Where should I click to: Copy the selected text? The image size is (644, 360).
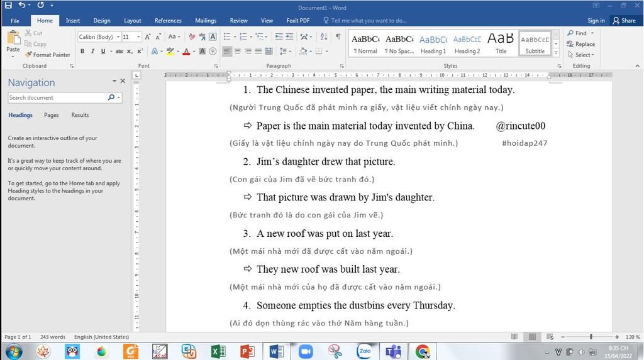click(35, 44)
